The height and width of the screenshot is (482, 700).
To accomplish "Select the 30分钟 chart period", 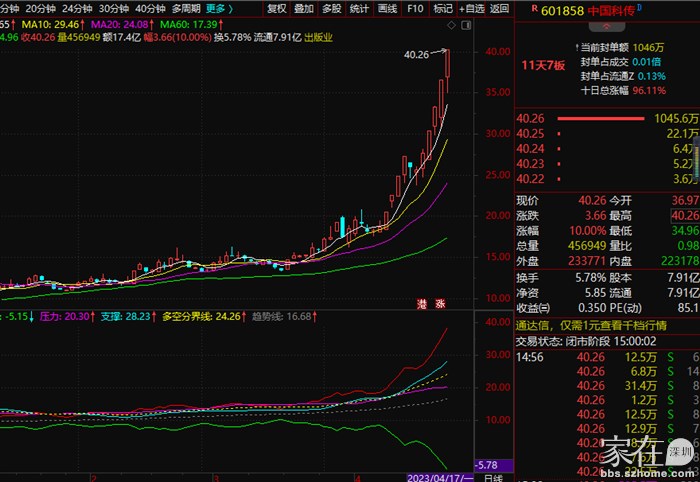I will pos(113,8).
